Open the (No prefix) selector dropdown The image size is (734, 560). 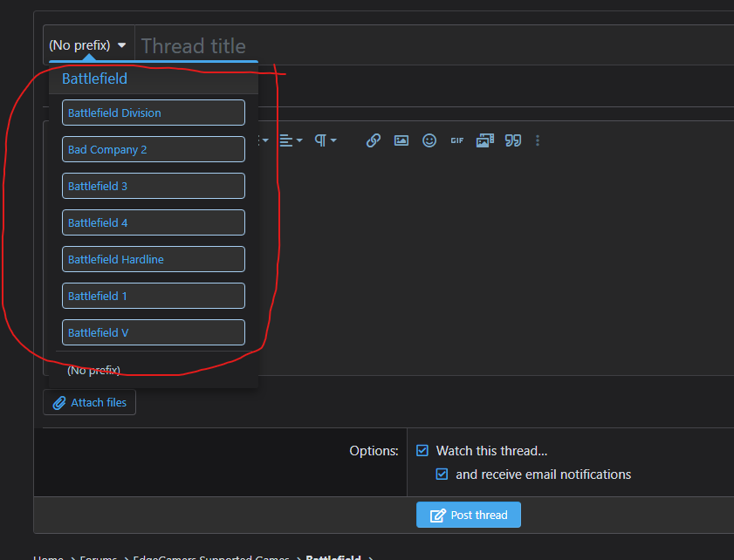(x=88, y=44)
